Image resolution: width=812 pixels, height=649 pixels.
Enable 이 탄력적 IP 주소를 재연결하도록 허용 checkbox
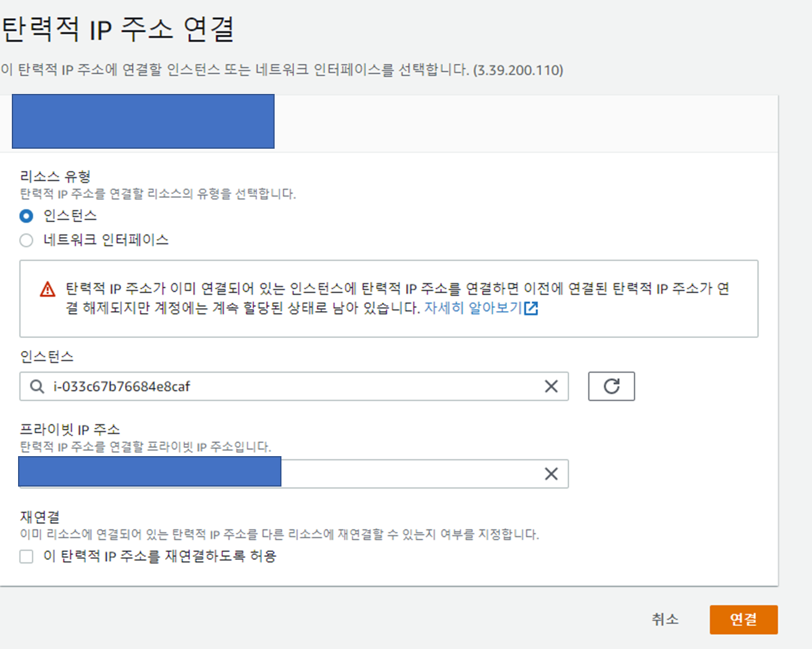coord(26,556)
